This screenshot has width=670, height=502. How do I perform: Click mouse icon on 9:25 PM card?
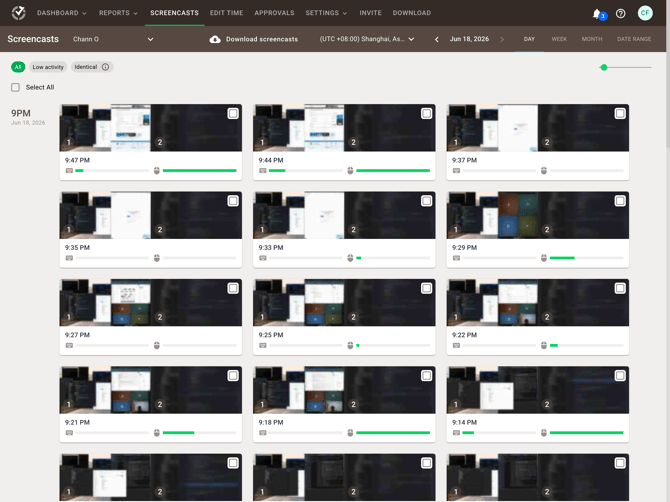[350, 345]
